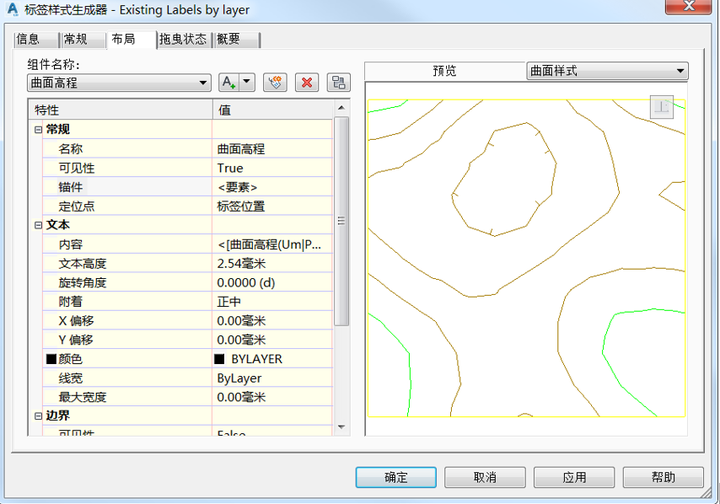This screenshot has width=720, height=504.
Task: Click the scroll down arrow of property list
Action: click(341, 427)
